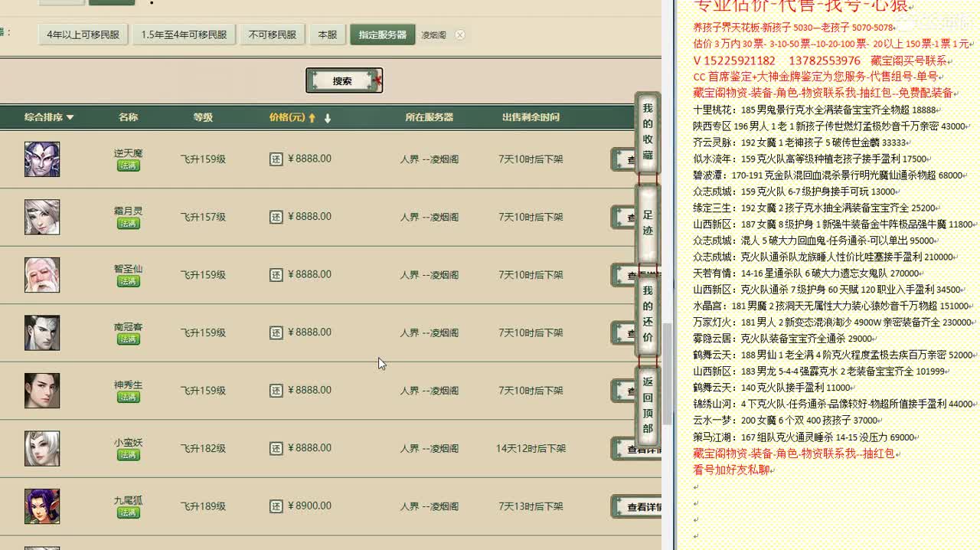Open avatar thumbnail of 智圣仙

point(42,275)
